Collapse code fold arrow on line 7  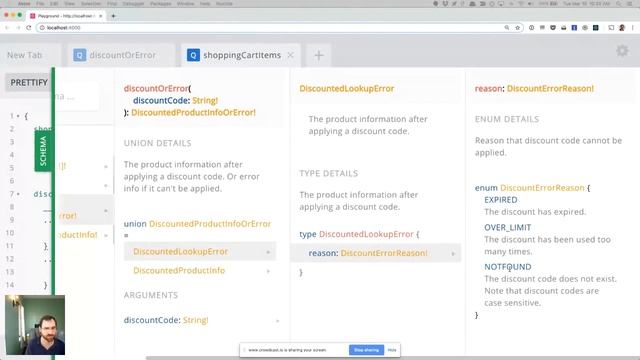point(18,194)
